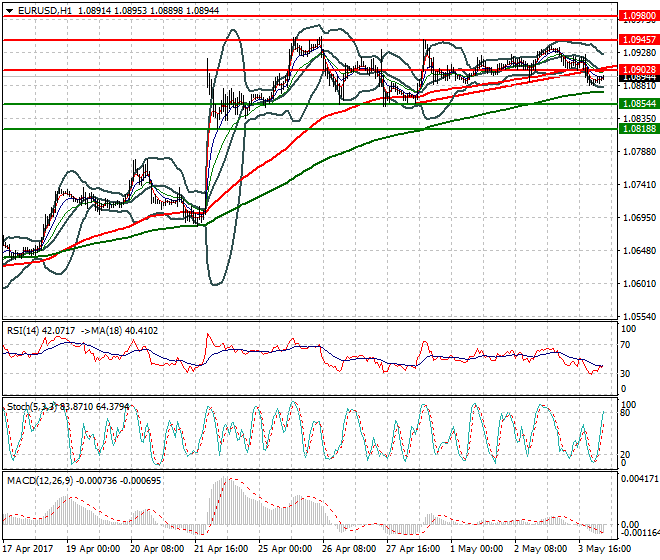Click the 1.08350 price scale value

click(x=639, y=119)
